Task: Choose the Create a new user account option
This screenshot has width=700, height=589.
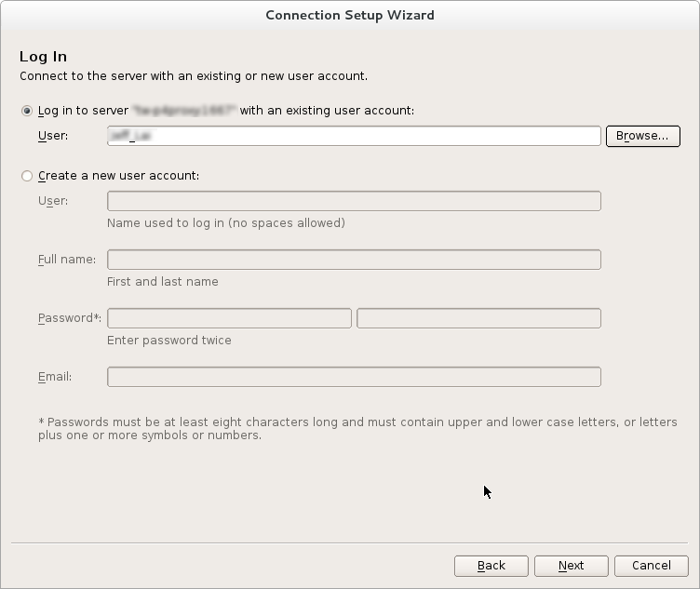Action: tap(27, 176)
